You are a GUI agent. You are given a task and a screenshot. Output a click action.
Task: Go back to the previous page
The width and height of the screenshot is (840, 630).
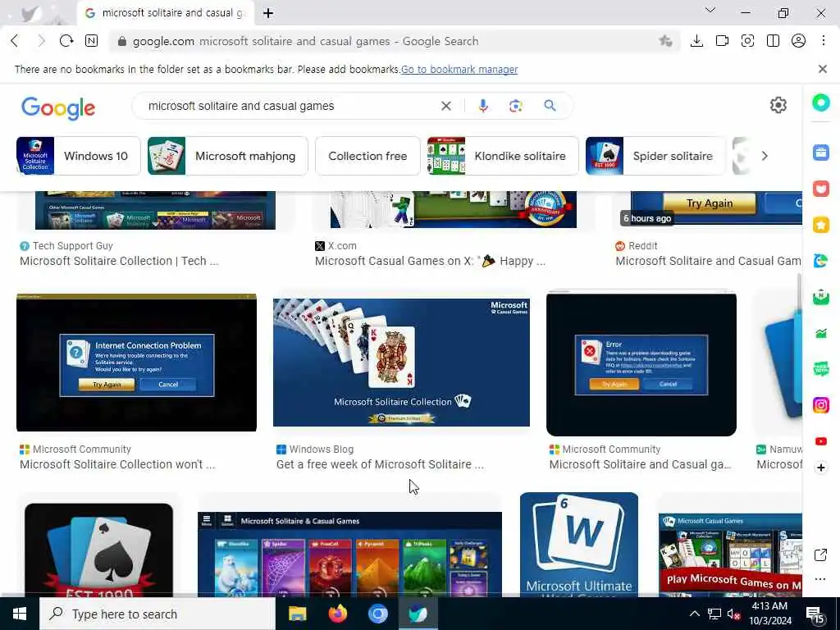pos(15,41)
